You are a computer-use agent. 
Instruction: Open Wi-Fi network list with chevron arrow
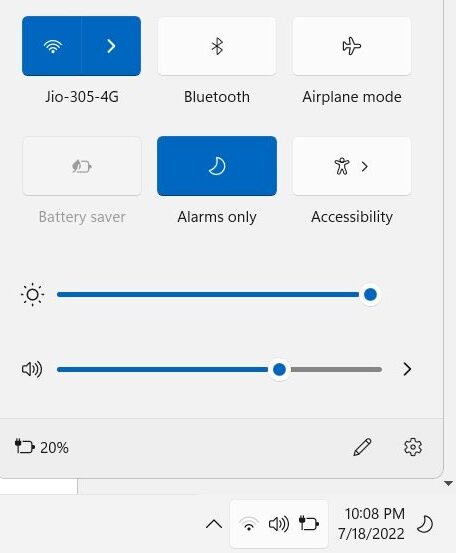tap(111, 46)
